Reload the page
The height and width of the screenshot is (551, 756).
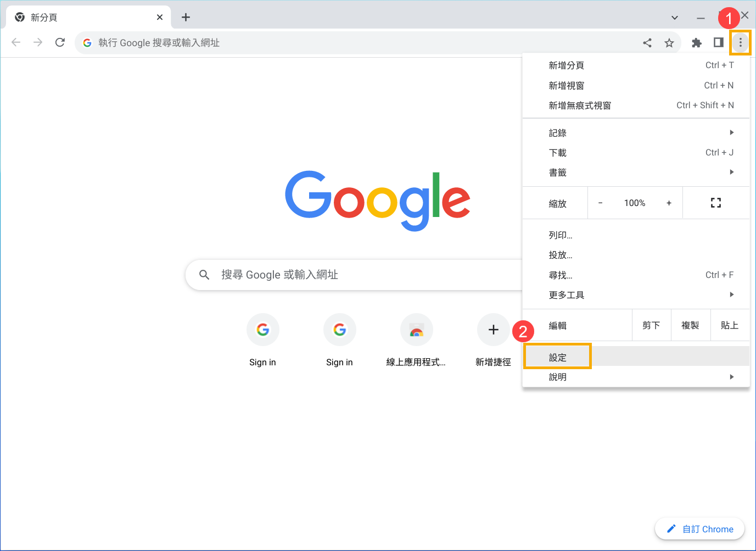coord(60,42)
